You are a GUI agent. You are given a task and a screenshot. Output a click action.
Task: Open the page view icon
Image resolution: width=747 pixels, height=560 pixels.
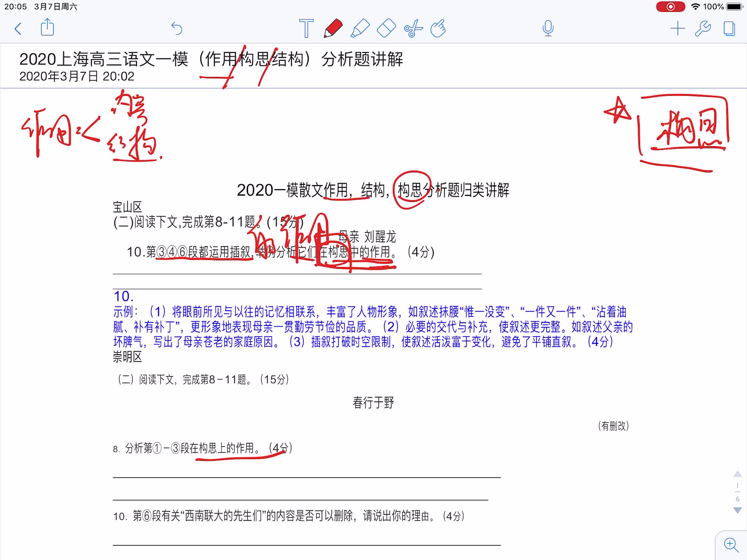click(x=729, y=28)
